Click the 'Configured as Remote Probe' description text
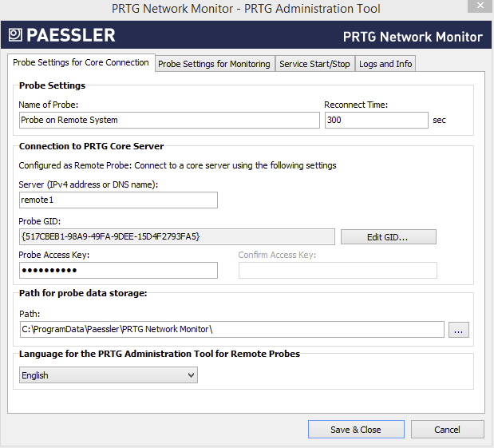 [x=177, y=165]
